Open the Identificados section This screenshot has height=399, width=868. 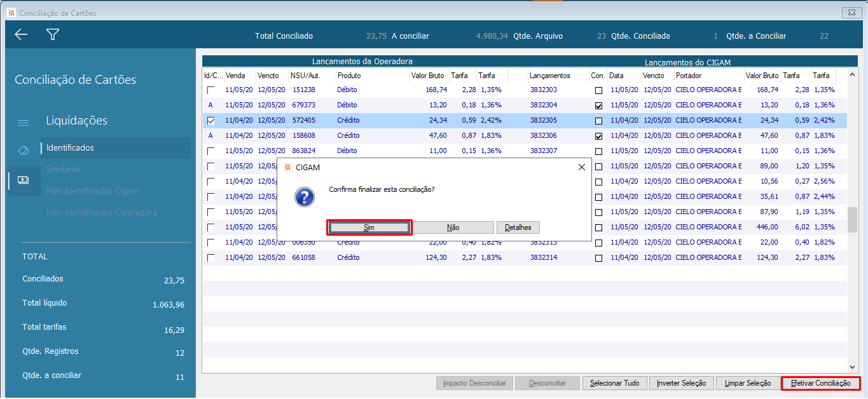click(70, 148)
